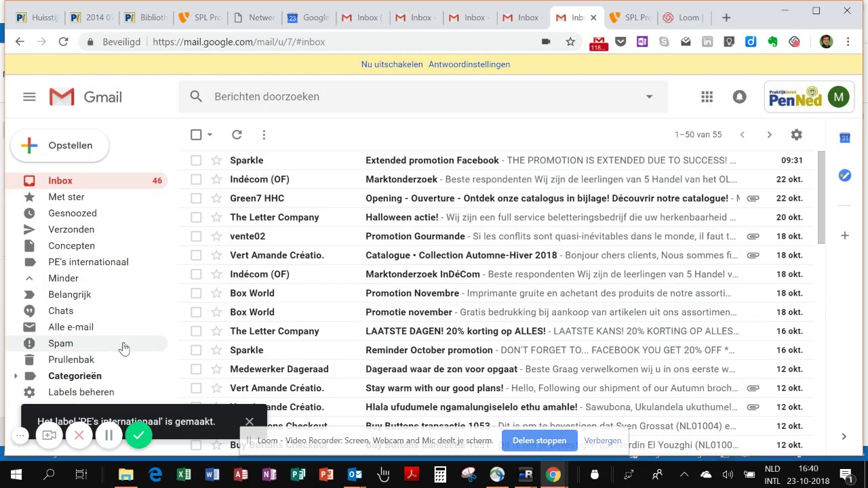868x488 pixels.
Task: Open the M account avatar
Action: point(838,97)
